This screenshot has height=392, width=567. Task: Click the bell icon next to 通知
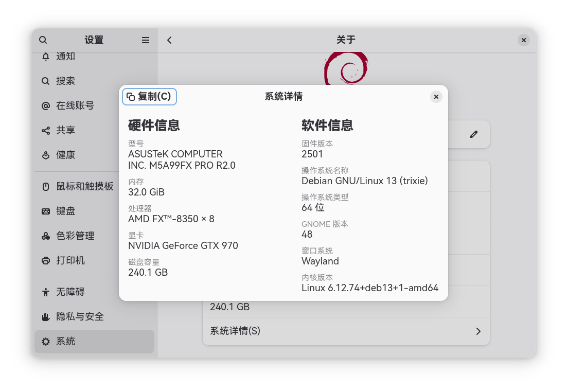click(x=46, y=57)
